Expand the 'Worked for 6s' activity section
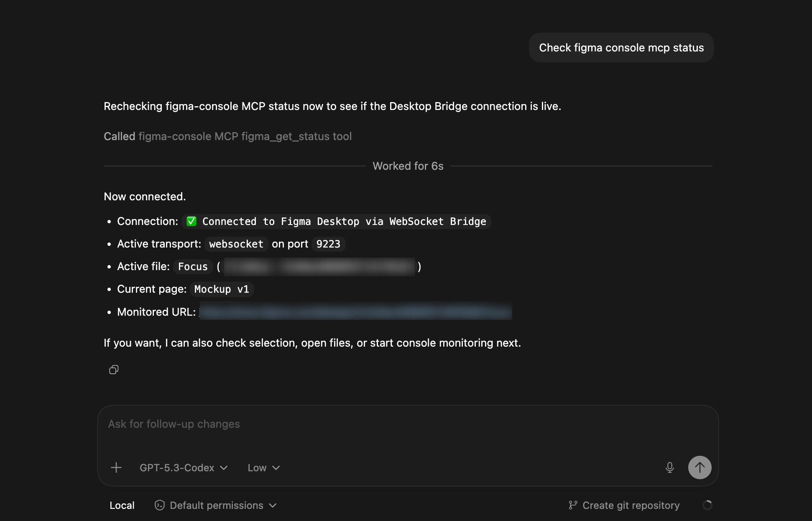Viewport: 812px width, 521px height. coord(408,166)
